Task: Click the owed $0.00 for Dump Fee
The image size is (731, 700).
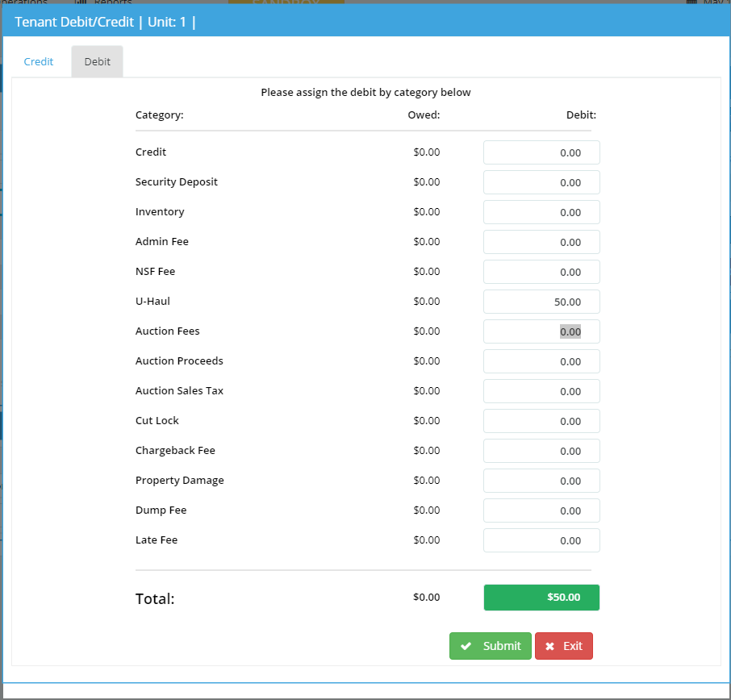Action: (426, 510)
